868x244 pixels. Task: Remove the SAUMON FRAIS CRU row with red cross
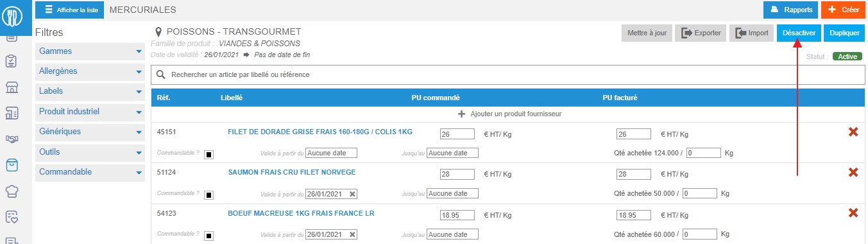853,172
